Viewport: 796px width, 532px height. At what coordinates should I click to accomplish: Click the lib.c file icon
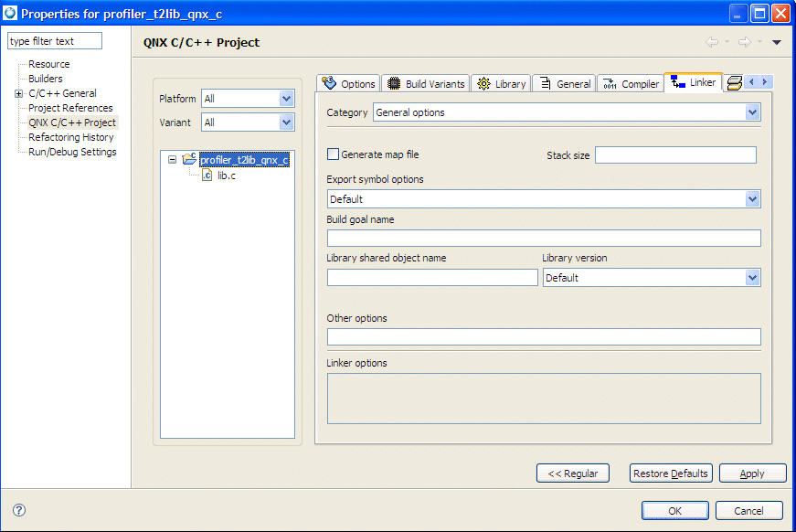[x=207, y=175]
